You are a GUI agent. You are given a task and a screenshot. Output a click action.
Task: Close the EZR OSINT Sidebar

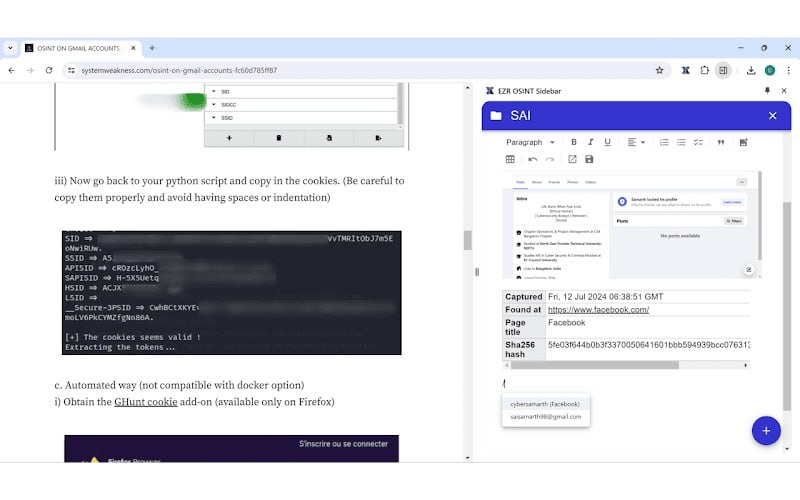coord(784,90)
